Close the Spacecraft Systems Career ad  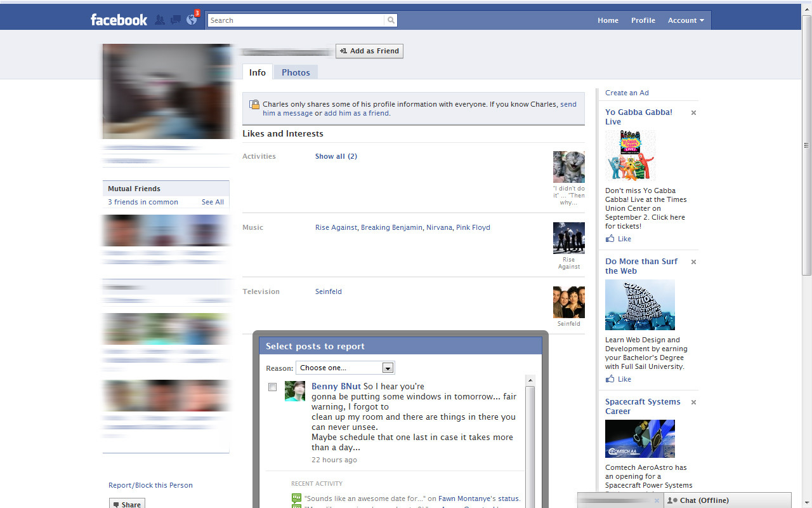coord(693,403)
